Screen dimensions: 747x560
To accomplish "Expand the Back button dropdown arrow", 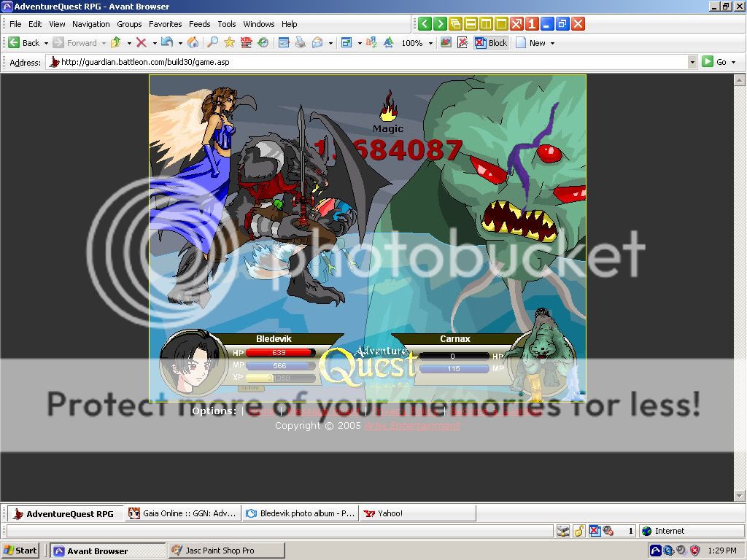I will tap(46, 42).
